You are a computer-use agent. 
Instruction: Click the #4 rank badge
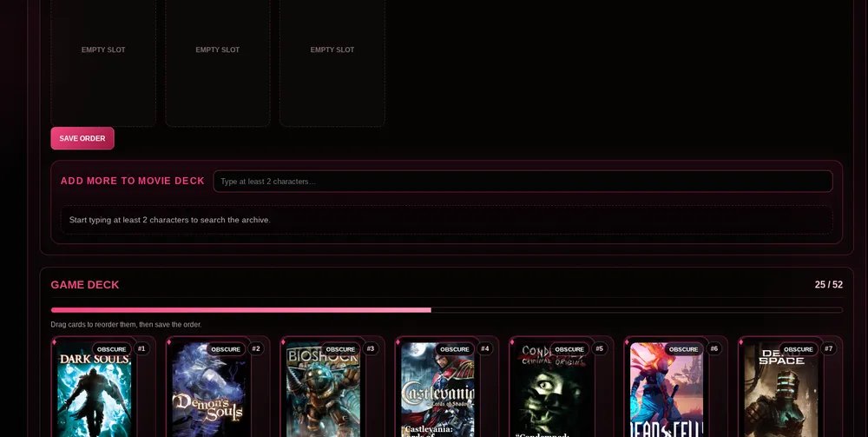485,349
